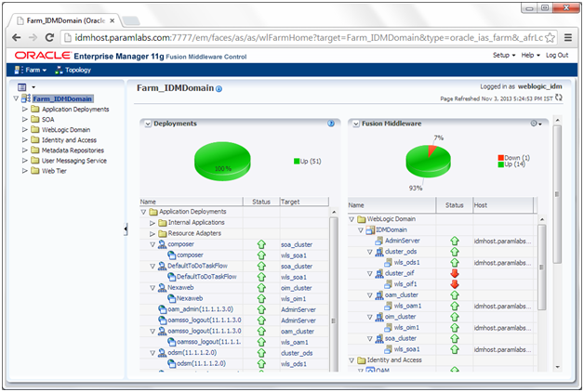Open the tree view options dropdown arrow
The image size is (584, 392).
tap(33, 87)
